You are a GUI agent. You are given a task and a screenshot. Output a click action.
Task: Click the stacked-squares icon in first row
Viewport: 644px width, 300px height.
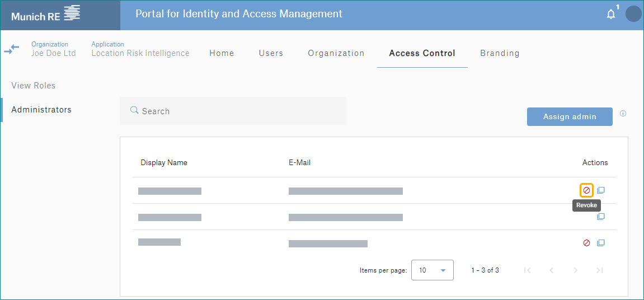[601, 190]
